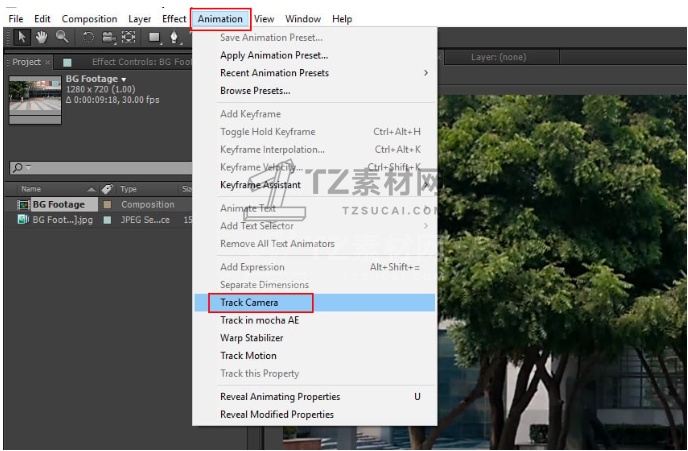The height and width of the screenshot is (451, 688).
Task: Click the Name column header
Action: pyautogui.click(x=31, y=189)
